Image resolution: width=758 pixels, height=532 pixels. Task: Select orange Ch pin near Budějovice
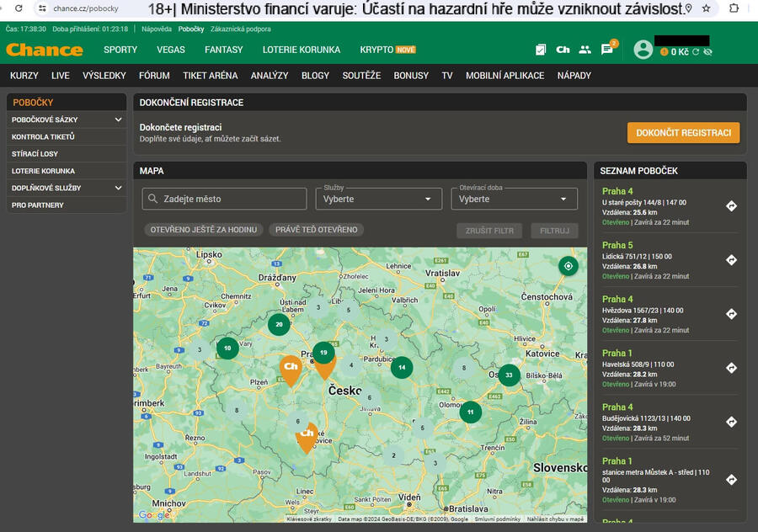tap(307, 437)
